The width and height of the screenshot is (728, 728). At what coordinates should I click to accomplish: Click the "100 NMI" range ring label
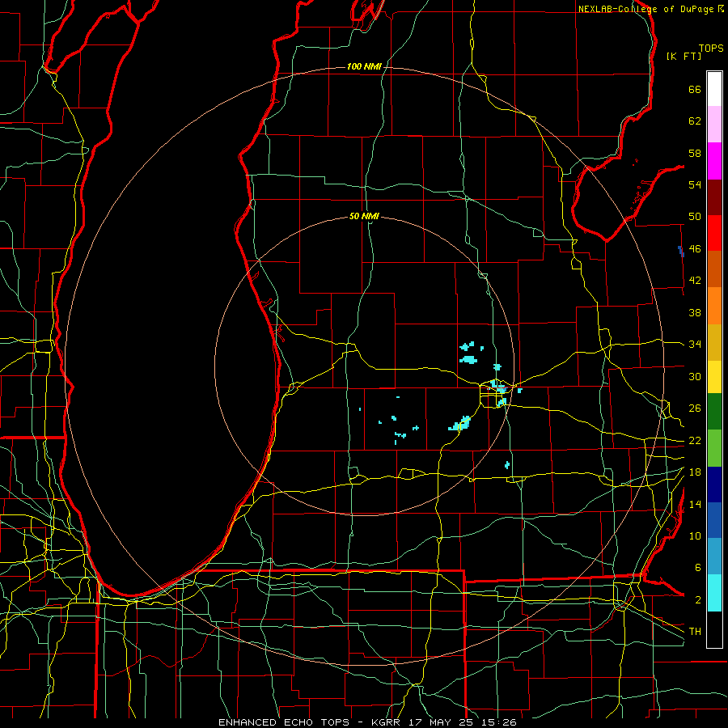[x=364, y=66]
